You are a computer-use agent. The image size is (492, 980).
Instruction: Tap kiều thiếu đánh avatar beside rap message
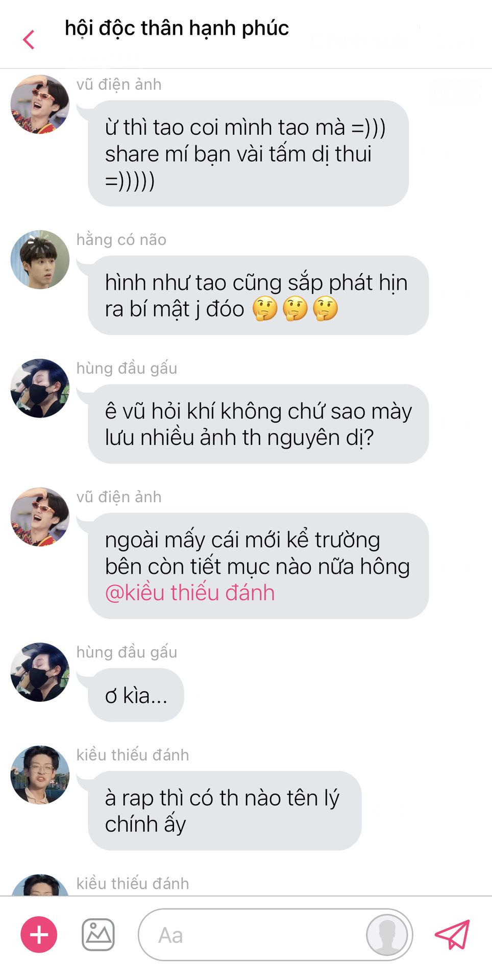(40, 775)
